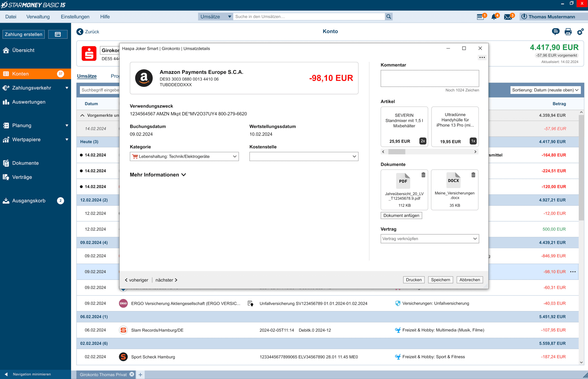
Task: Click the Suche in den Umsätzen field
Action: [309, 17]
